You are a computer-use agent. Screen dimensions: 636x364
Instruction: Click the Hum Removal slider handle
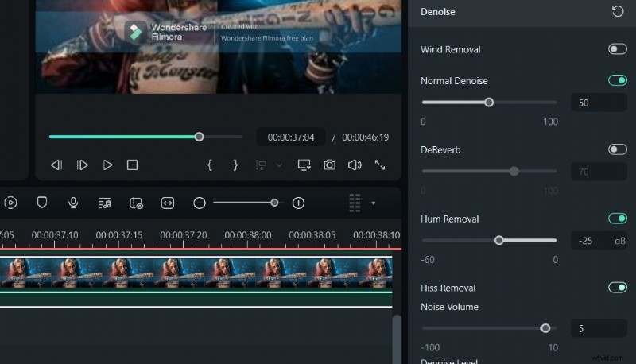[x=499, y=240]
